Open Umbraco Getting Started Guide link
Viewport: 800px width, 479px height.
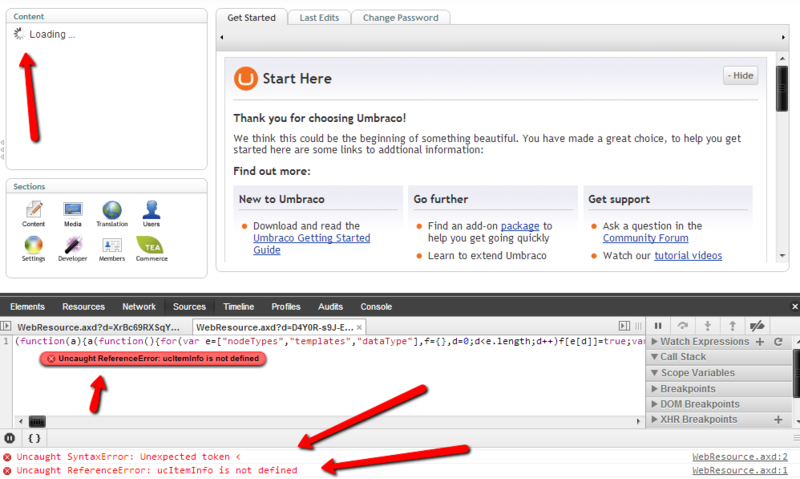click(x=312, y=244)
